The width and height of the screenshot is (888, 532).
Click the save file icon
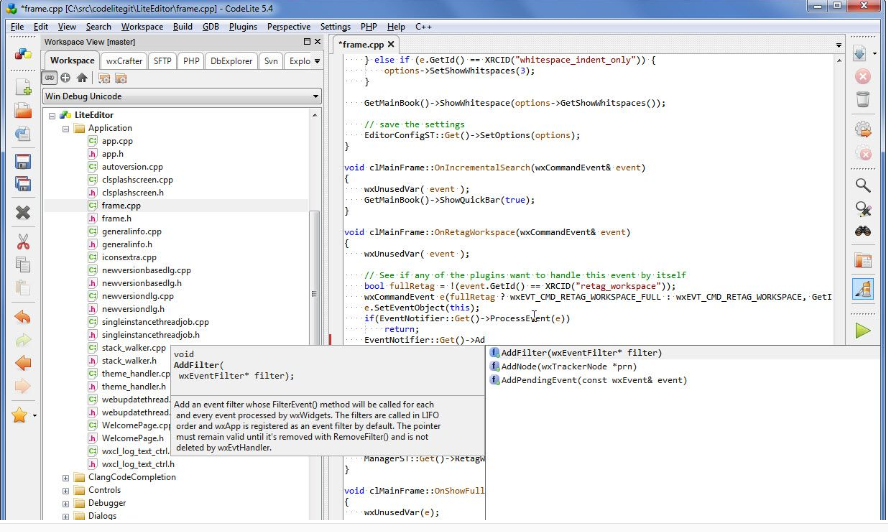pos(23,161)
